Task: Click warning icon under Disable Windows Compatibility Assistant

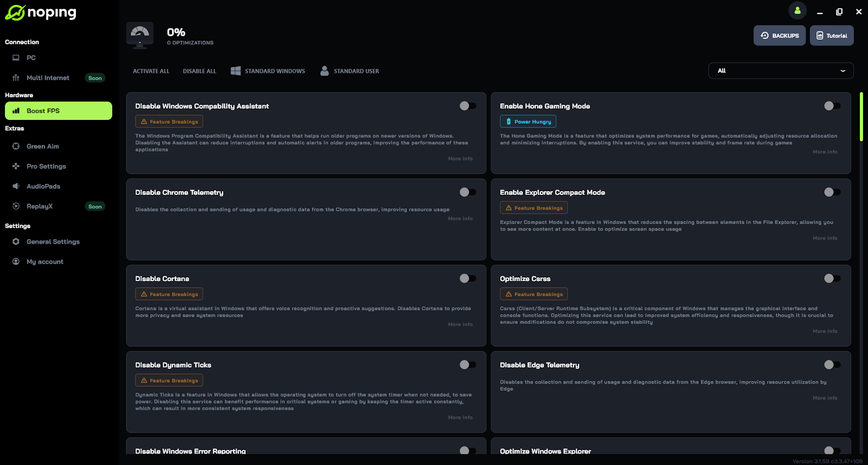Action: [144, 122]
